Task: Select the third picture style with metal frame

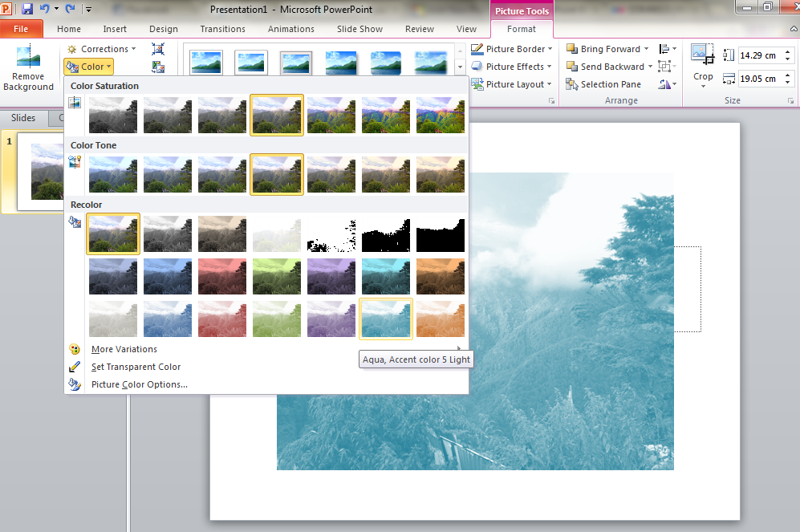Action: point(296,63)
